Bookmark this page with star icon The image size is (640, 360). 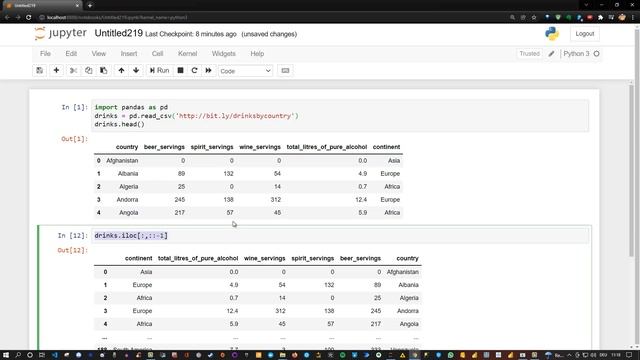533,18
